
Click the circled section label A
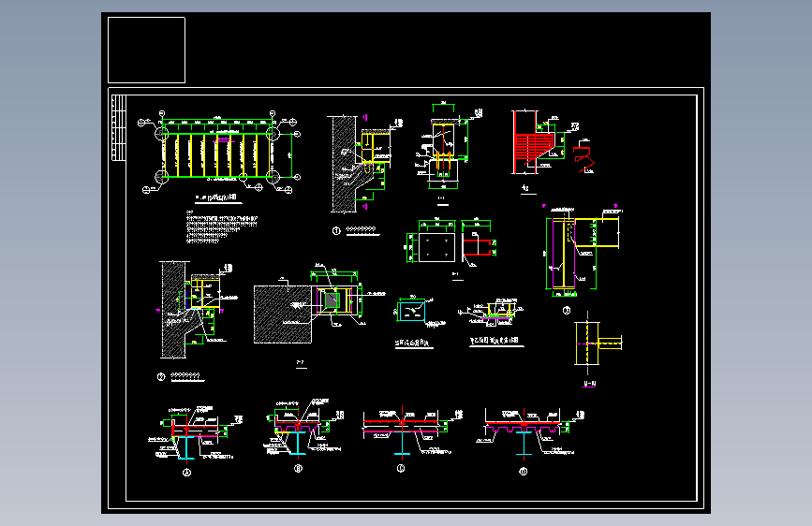click(x=187, y=472)
